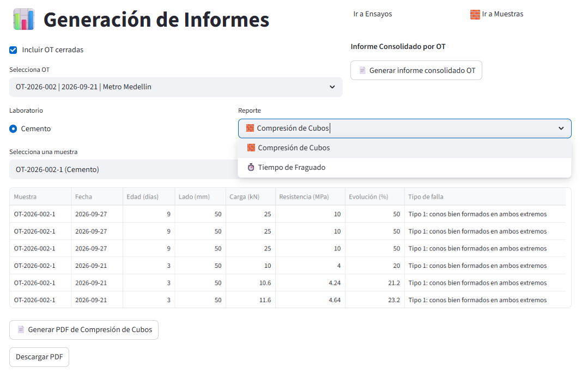Click the Informe Consolidado por OT heading
Viewport: 588px width, 374px height.
(x=398, y=47)
